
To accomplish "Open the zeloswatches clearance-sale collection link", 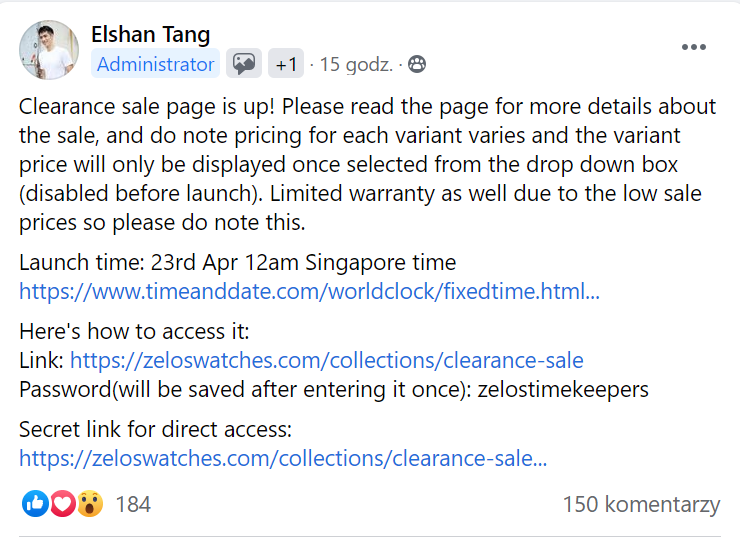I will (326, 361).
